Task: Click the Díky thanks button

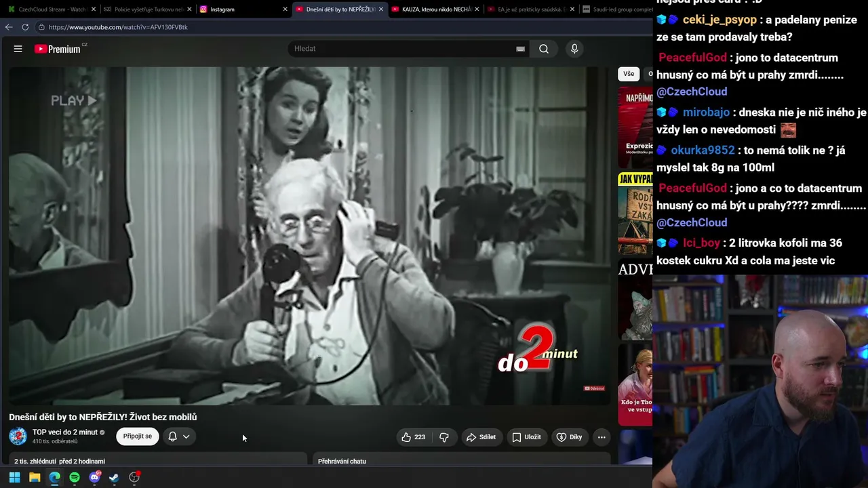Action: [570, 437]
